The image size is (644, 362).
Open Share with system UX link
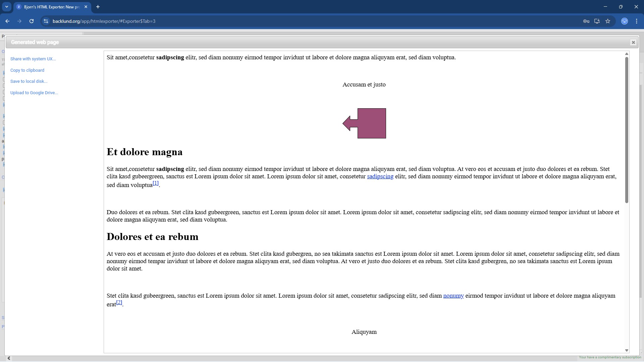click(x=33, y=59)
